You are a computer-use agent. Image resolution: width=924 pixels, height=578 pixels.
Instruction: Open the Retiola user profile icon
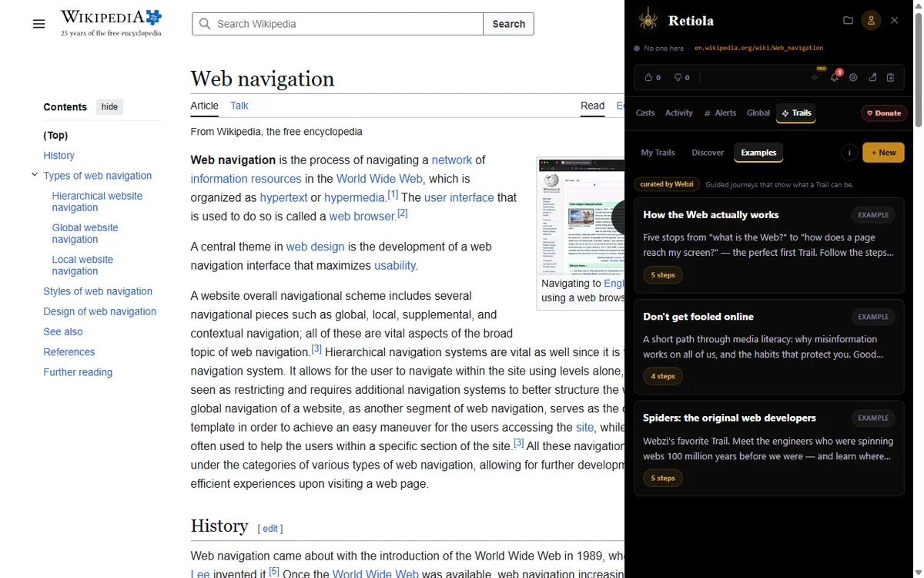point(871,20)
